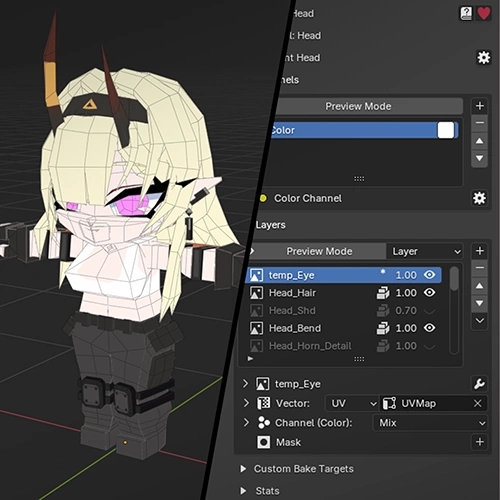Hide the temp_Eye layer
The image size is (500, 500).
pos(429,275)
